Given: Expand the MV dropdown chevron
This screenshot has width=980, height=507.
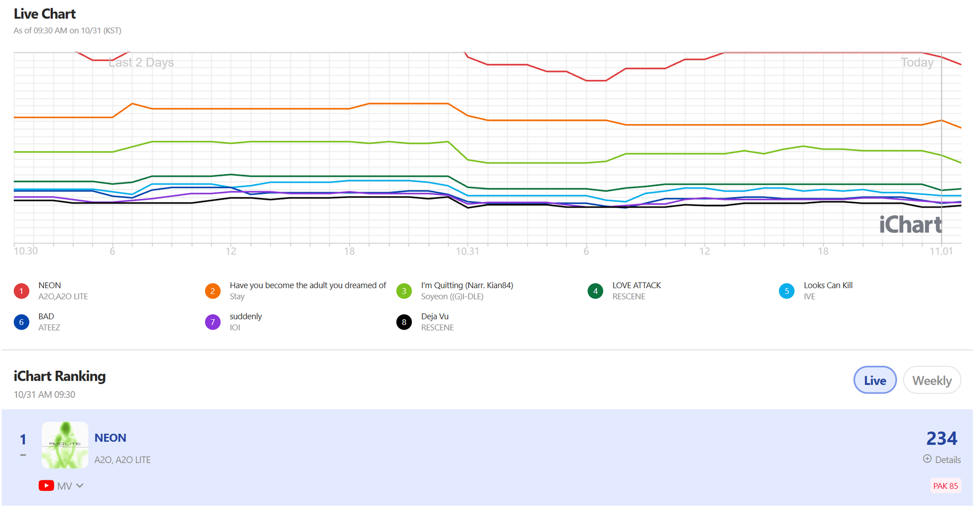Looking at the screenshot, I should click(x=80, y=486).
